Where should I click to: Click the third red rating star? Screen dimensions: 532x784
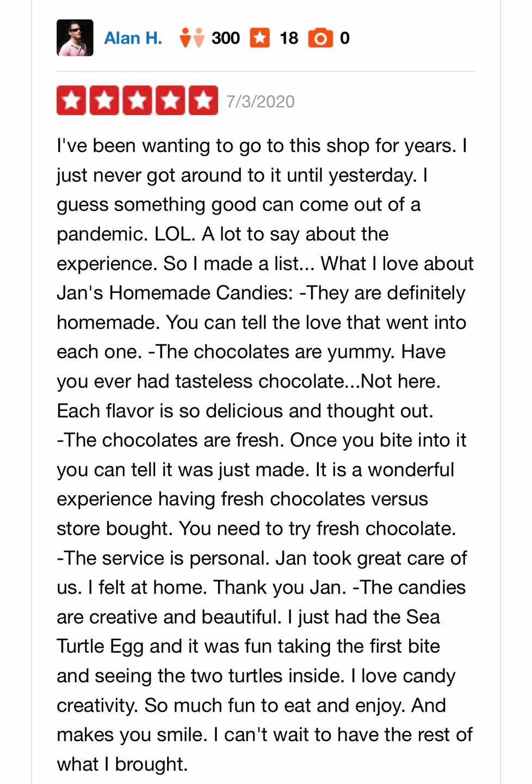coord(138,101)
